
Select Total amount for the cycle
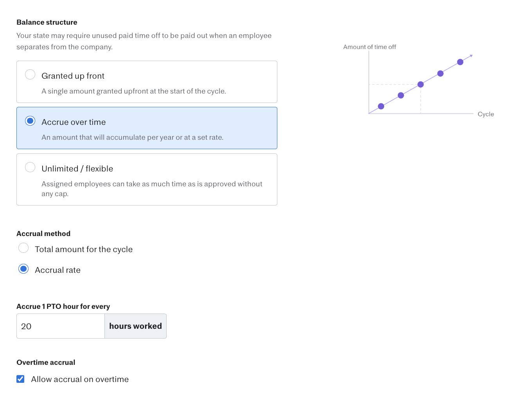pyautogui.click(x=23, y=248)
